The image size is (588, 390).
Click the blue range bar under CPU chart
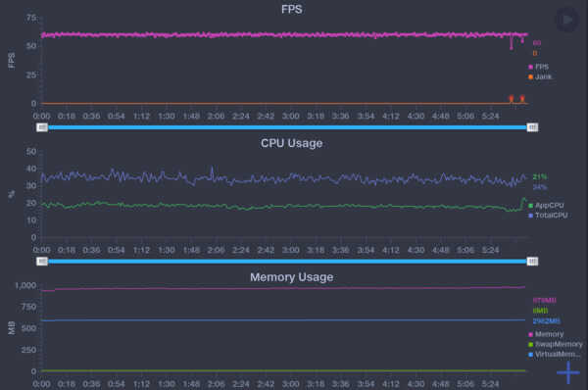click(287, 261)
